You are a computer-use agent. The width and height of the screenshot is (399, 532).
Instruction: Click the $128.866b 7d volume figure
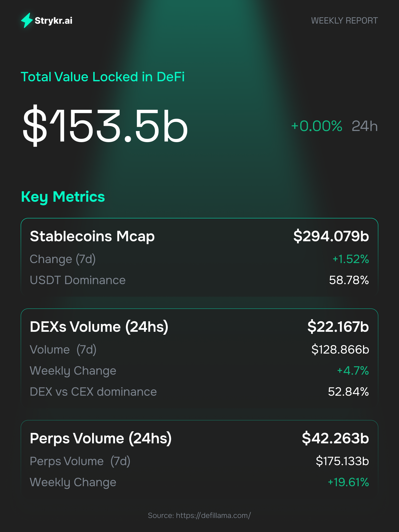(x=340, y=350)
